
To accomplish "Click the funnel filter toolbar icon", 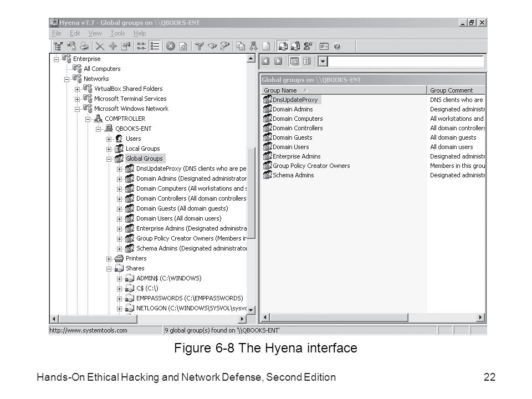I will 199,46.
